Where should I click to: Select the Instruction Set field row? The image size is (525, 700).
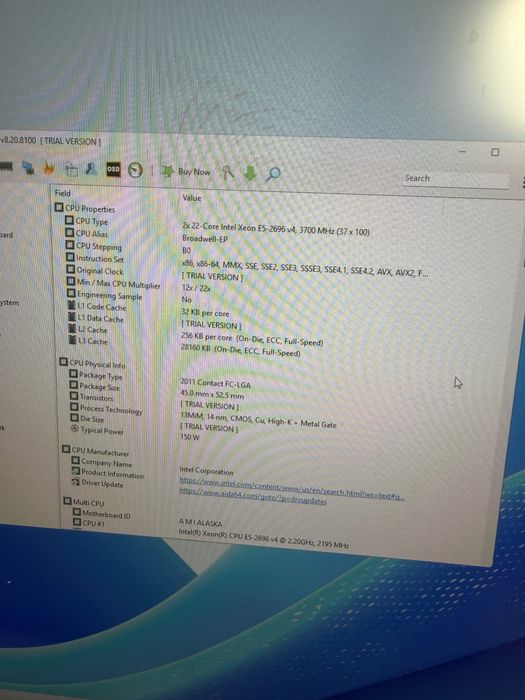pos(95,258)
